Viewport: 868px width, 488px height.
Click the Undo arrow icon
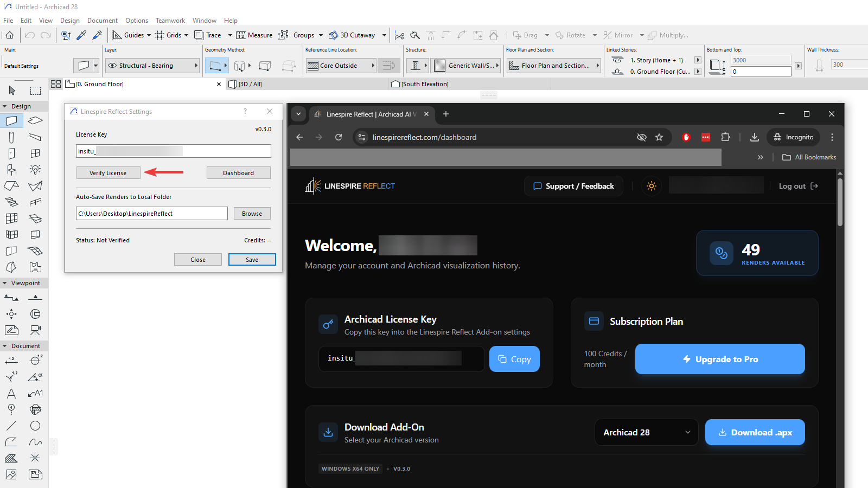point(30,35)
